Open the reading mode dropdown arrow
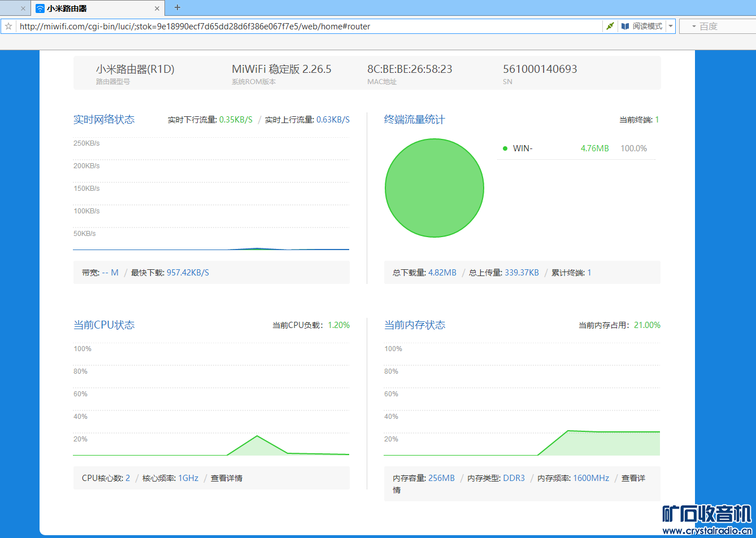 pos(671,26)
